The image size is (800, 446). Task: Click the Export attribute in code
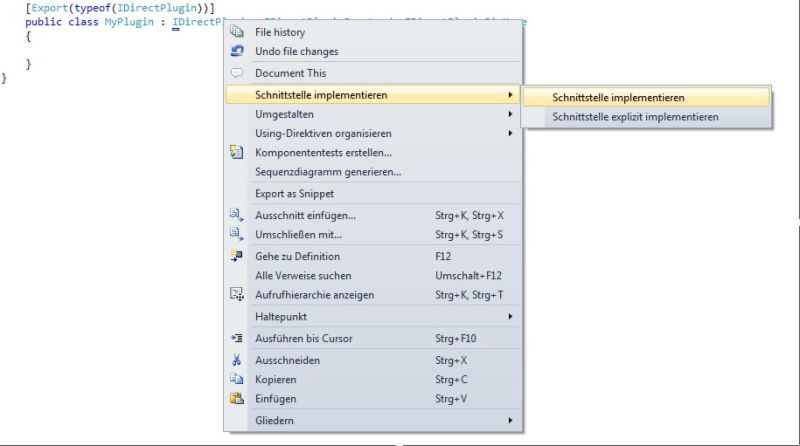tap(49, 8)
